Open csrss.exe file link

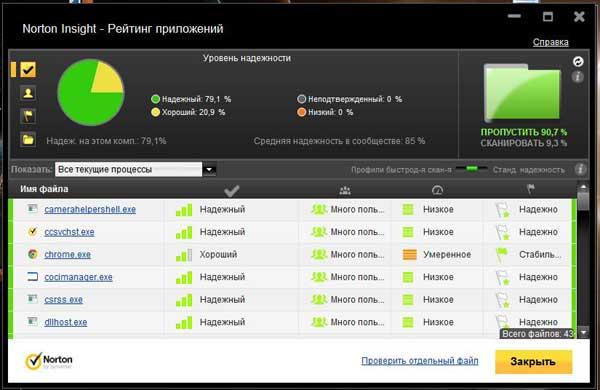64,300
